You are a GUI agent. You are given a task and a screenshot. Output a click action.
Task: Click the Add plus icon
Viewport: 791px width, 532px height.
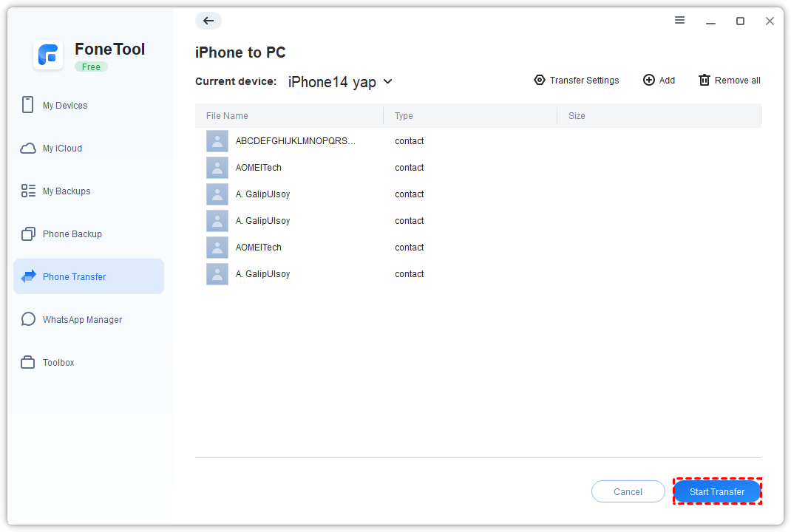click(649, 80)
